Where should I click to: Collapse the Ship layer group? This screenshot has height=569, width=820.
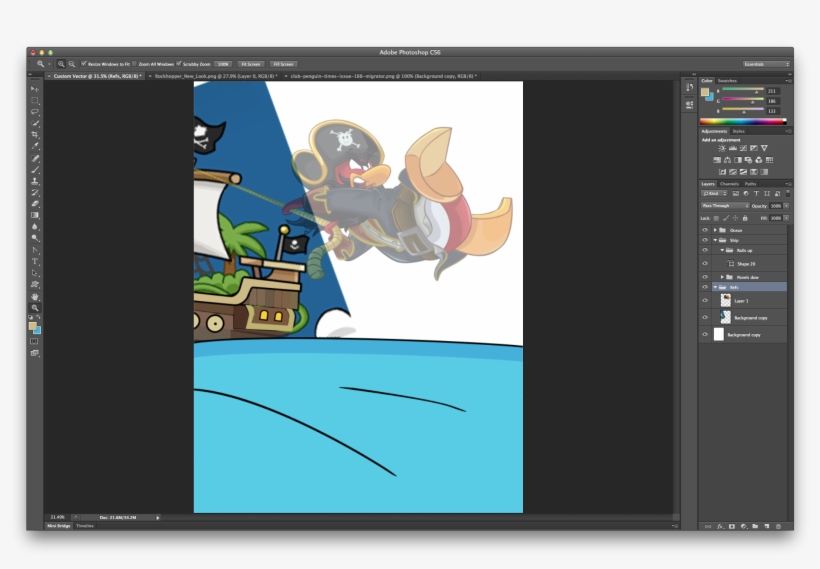point(715,240)
